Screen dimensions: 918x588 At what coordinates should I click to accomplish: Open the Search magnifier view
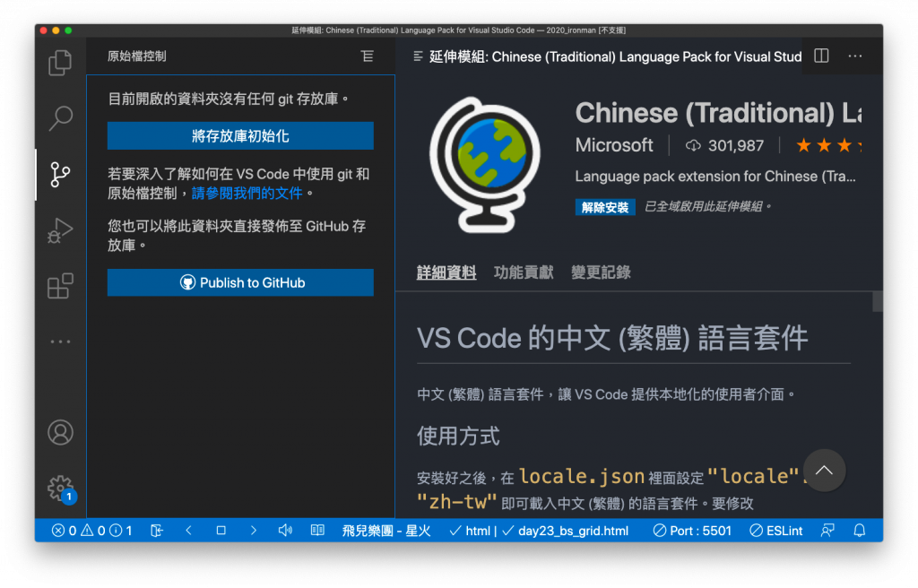[x=60, y=117]
